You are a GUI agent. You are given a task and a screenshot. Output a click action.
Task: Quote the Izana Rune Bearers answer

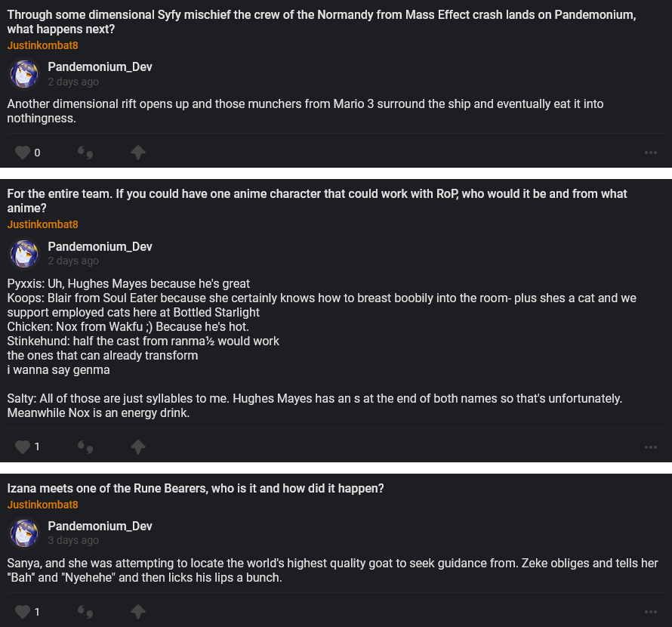pos(85,612)
